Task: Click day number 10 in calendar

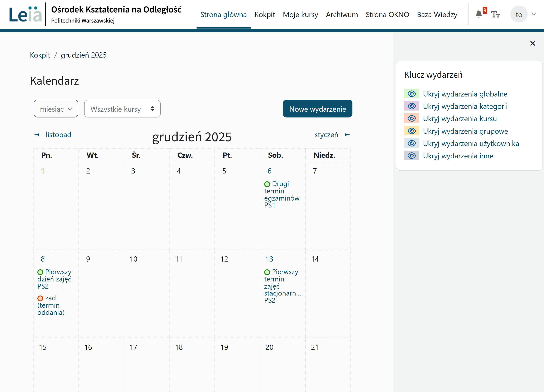Action: coord(133,259)
